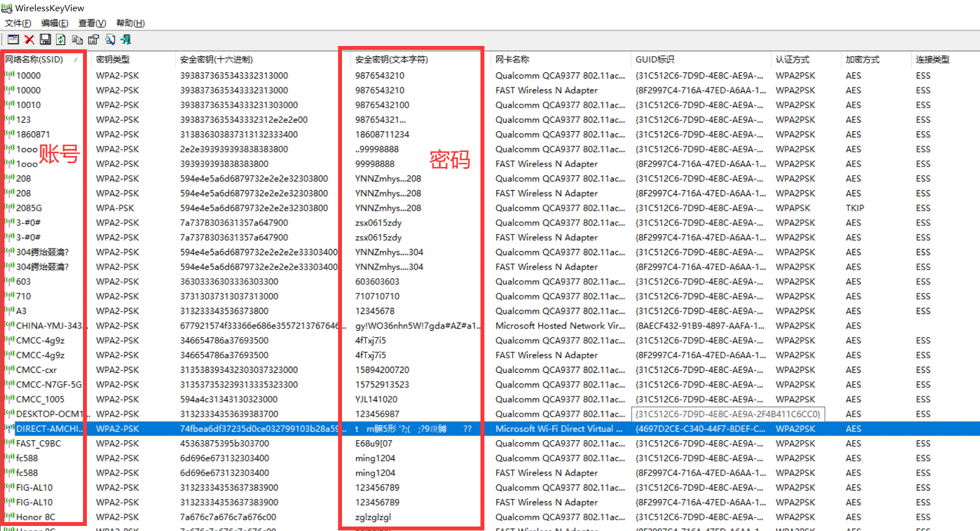980x531 pixels.
Task: Click the wireless icon beside SSID 123
Action: click(x=10, y=119)
